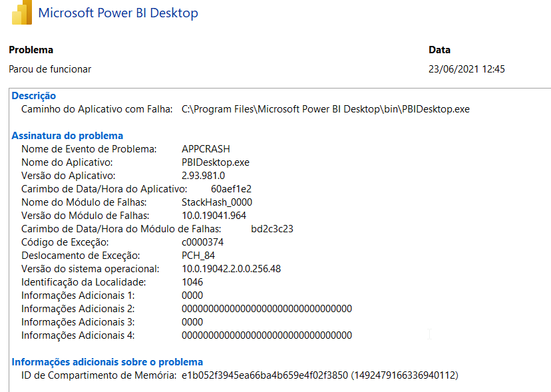Click 'Versão do sistema operacional:' label
551x392 pixels.
point(91,269)
